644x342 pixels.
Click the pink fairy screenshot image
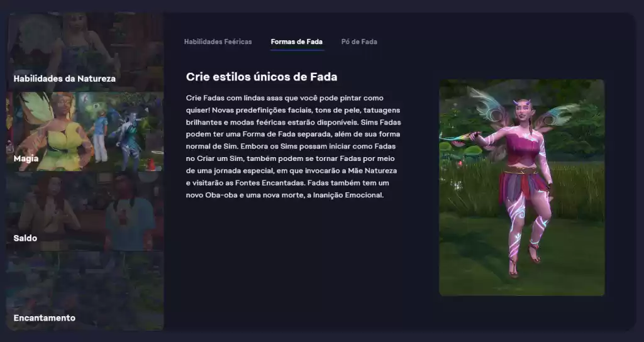521,187
